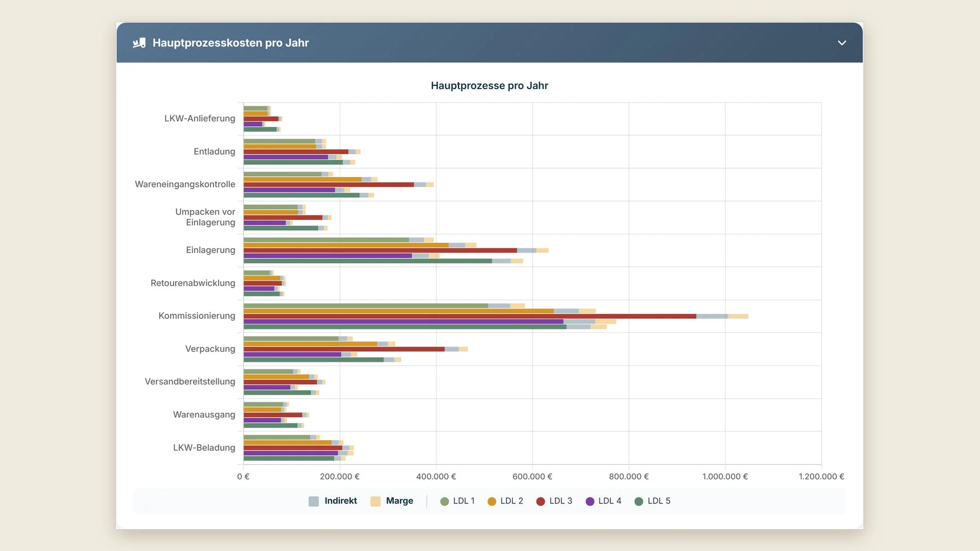The height and width of the screenshot is (551, 980).
Task: Click the Indirekt gray legend swatch
Action: pyautogui.click(x=314, y=501)
